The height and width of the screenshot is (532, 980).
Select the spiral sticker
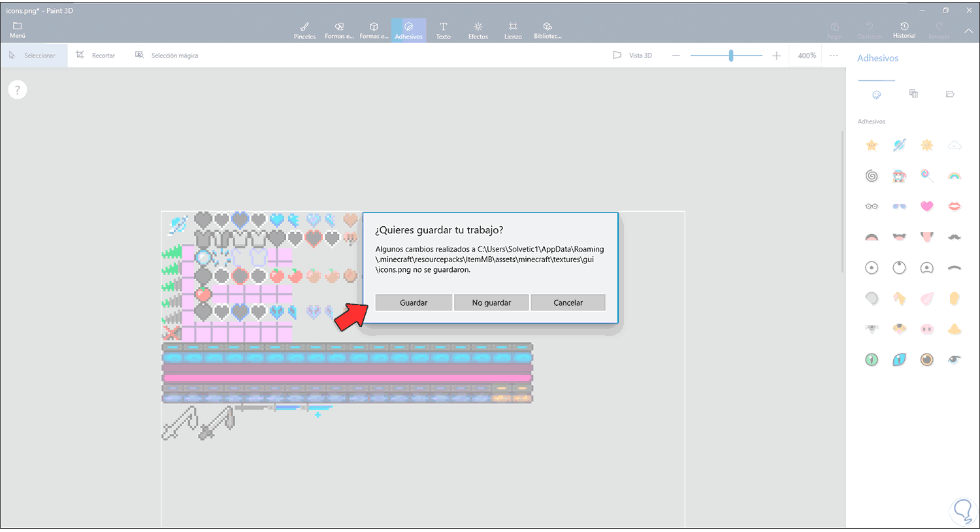[872, 176]
